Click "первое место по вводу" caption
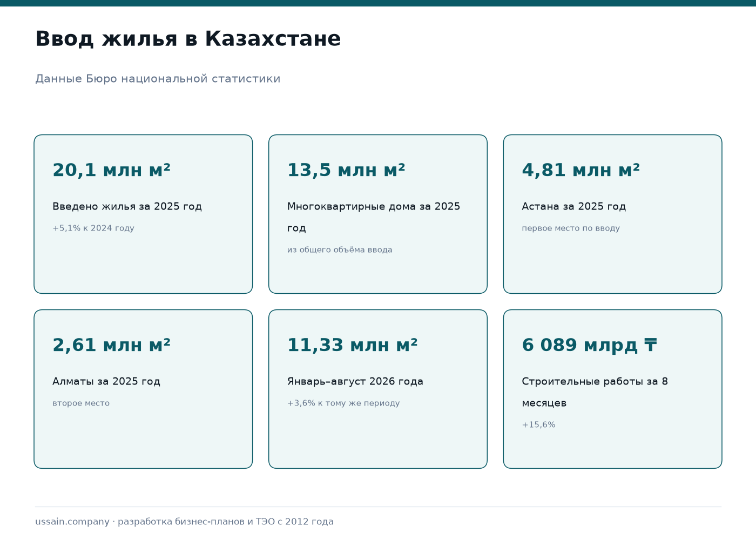The width and height of the screenshot is (756, 540). (x=571, y=228)
